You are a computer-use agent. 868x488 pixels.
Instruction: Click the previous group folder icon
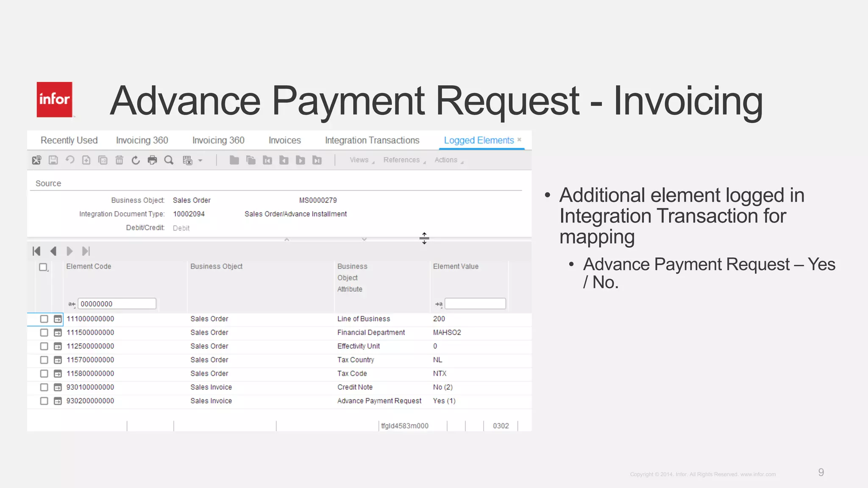[x=284, y=160]
